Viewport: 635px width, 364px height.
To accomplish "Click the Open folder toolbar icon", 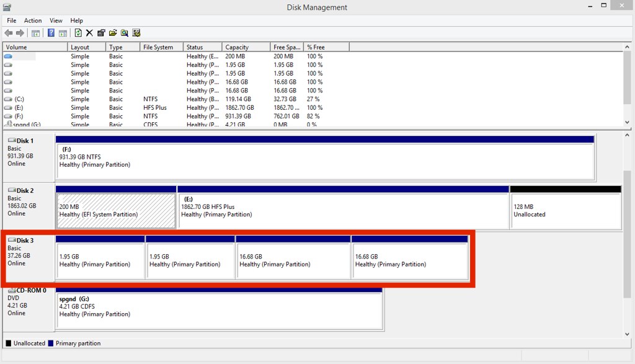I will pos(113,33).
